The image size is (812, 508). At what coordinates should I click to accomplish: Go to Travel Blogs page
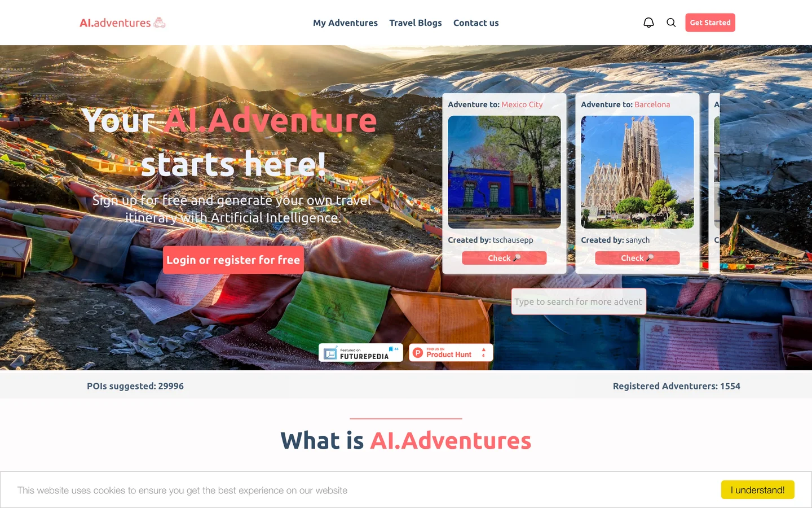416,23
